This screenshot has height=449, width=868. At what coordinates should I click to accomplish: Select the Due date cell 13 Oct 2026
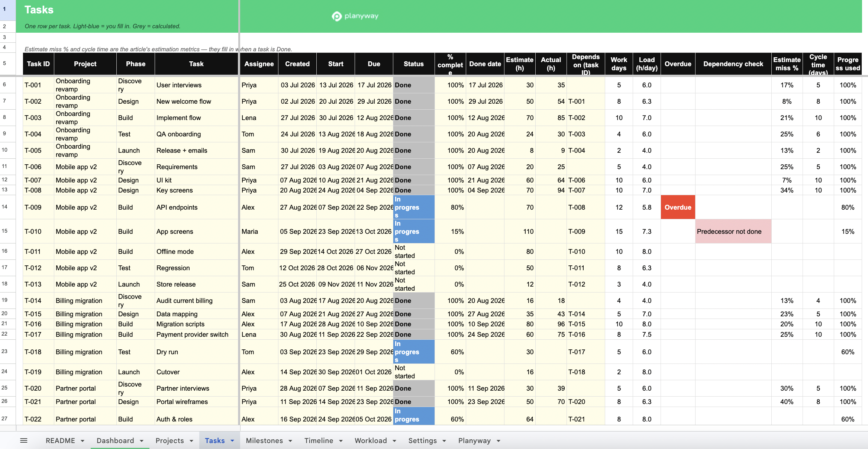click(x=374, y=231)
